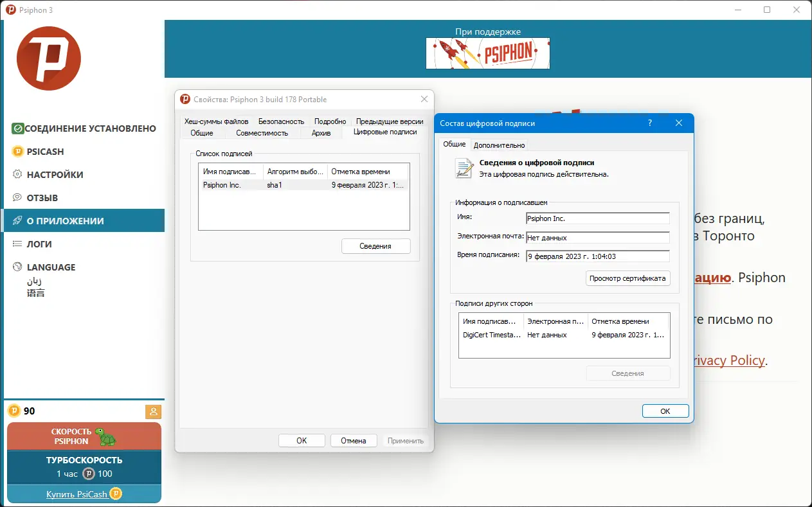
Task: Switch to Предыдущие версии tab
Action: [x=390, y=121]
